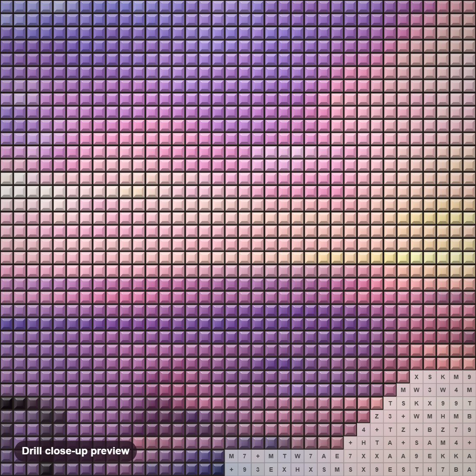Choose the 7 in row '4 + T Z + B Z 7 9'
The width and height of the screenshot is (476, 476).
pos(456,430)
